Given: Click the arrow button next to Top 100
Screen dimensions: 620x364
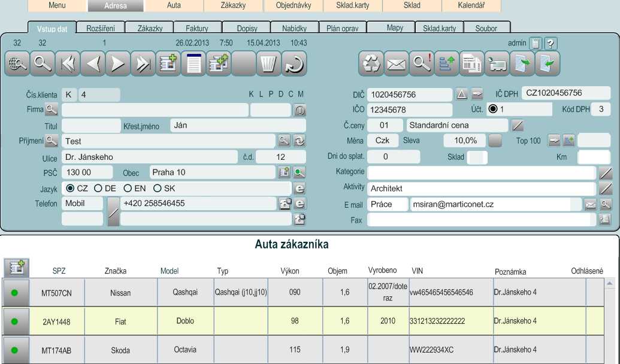Looking at the screenshot, I should pyautogui.click(x=554, y=140).
